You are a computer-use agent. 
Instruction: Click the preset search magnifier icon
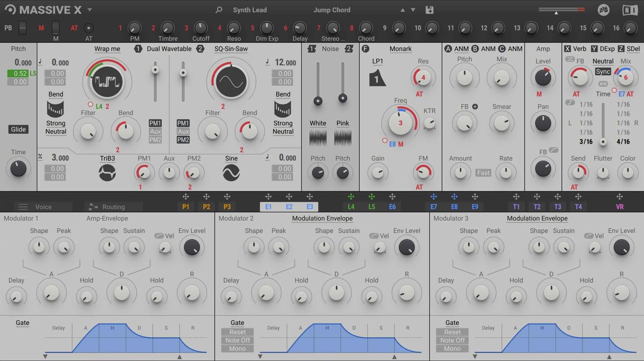click(x=219, y=10)
